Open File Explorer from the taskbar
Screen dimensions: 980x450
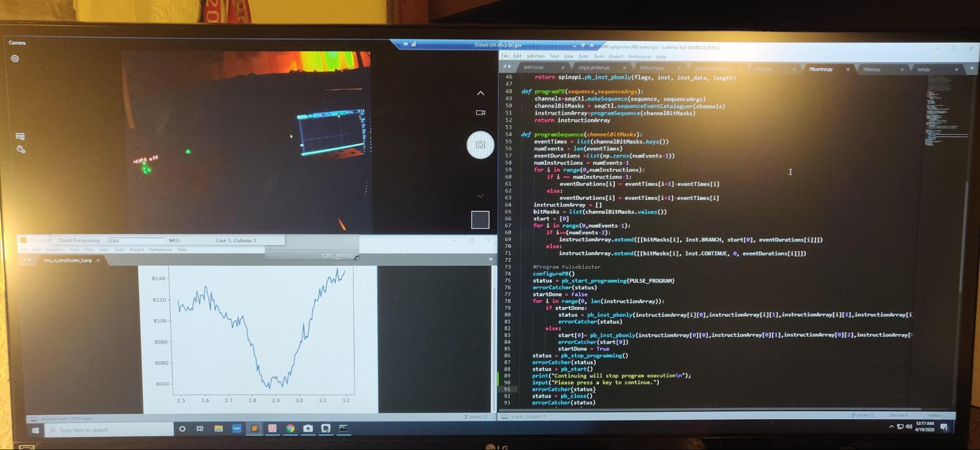(x=219, y=428)
